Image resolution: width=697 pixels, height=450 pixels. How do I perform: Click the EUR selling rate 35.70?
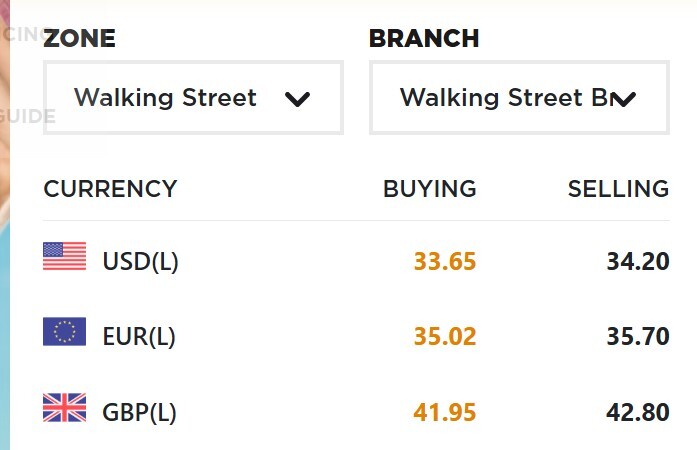click(x=637, y=337)
